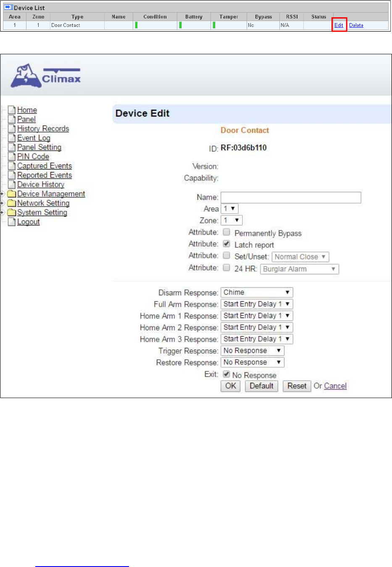Click the page icon beside Captured Events

point(12,166)
